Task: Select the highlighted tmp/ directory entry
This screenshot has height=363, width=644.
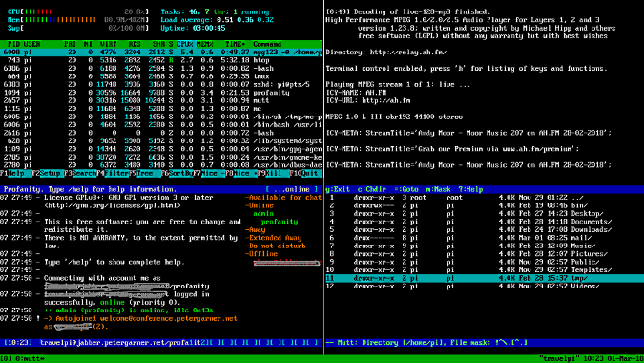Action: coord(485,278)
